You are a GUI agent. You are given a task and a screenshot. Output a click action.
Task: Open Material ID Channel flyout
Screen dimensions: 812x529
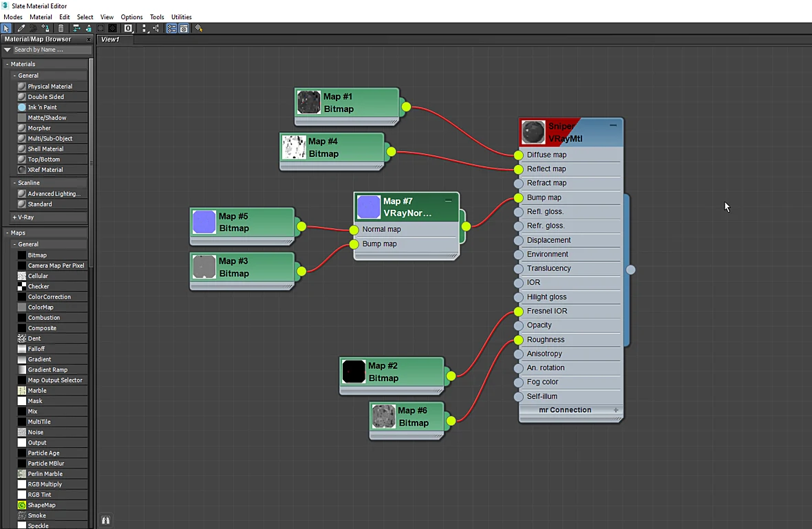coord(129,28)
